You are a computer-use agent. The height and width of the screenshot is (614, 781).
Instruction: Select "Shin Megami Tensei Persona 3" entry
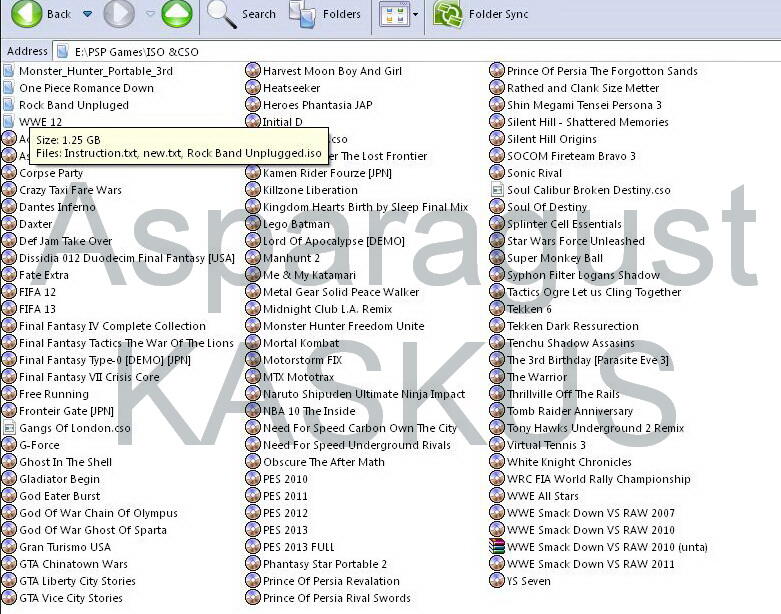(576, 105)
